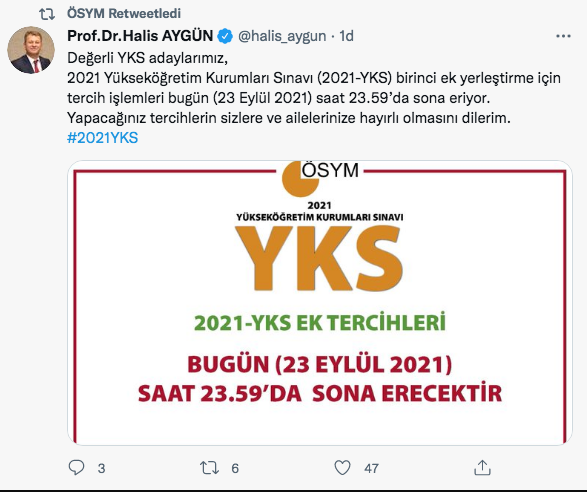Click the reply speech bubble icon

[76, 467]
